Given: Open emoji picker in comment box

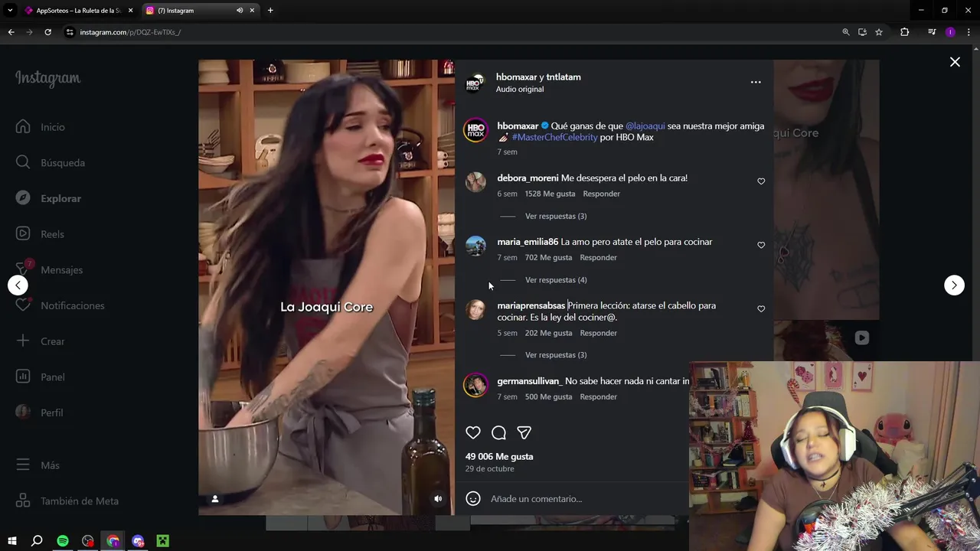Looking at the screenshot, I should [473, 499].
